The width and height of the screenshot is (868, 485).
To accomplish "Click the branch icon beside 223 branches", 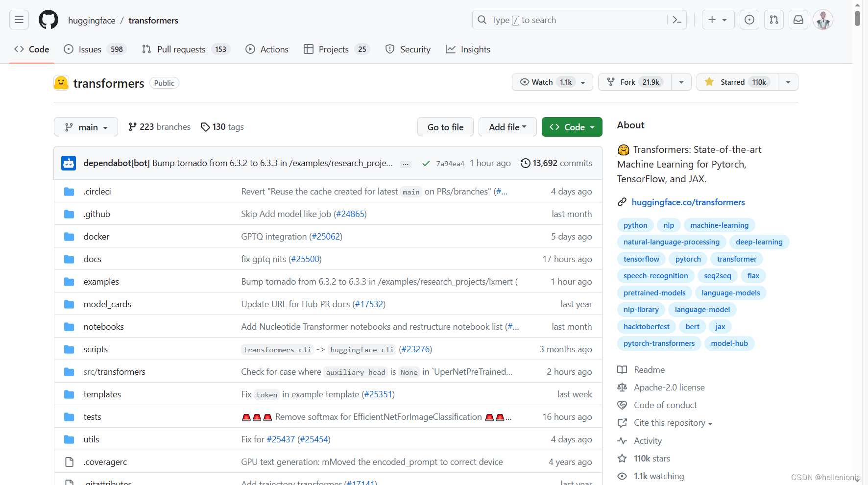I will coord(132,127).
